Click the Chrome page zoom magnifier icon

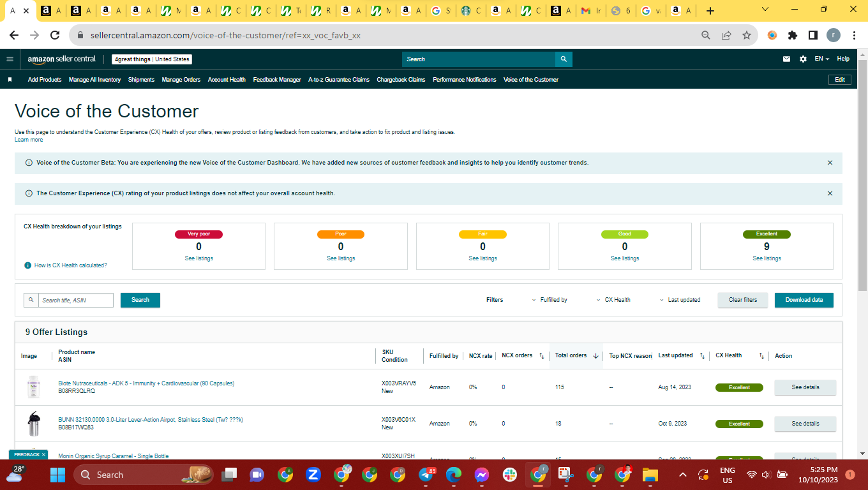click(x=706, y=36)
